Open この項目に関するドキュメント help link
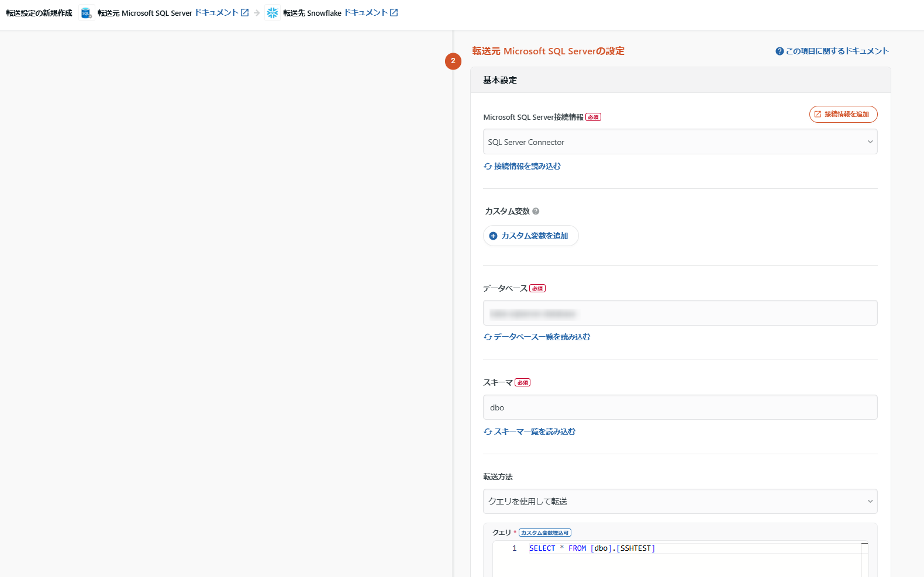This screenshot has height=577, width=924. point(832,51)
